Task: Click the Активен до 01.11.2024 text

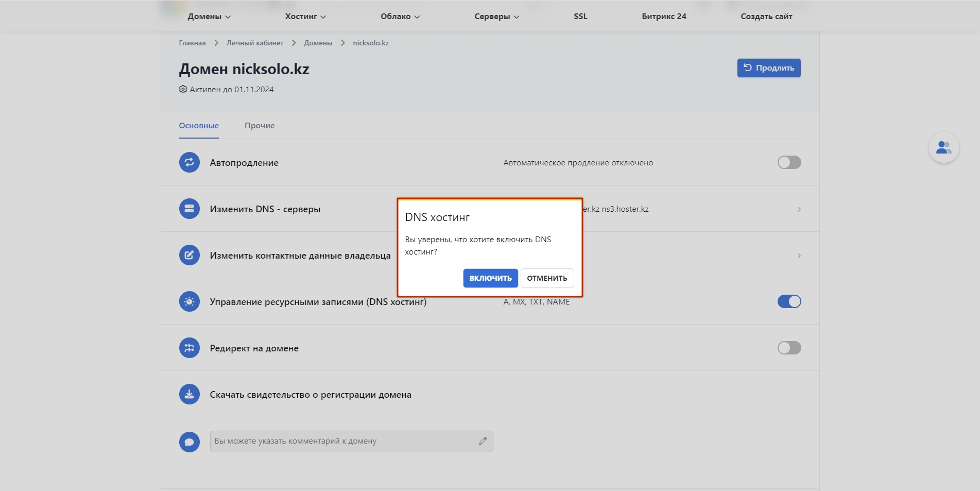Action: [x=232, y=89]
